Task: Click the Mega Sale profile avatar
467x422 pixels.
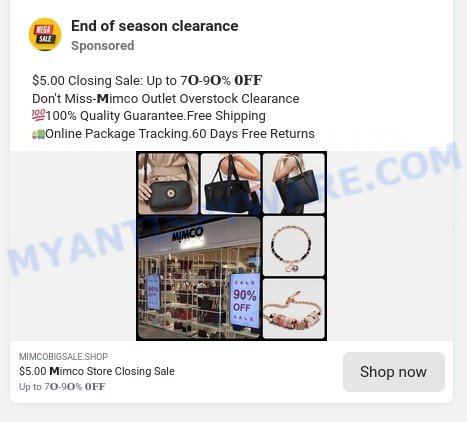Action: point(45,34)
